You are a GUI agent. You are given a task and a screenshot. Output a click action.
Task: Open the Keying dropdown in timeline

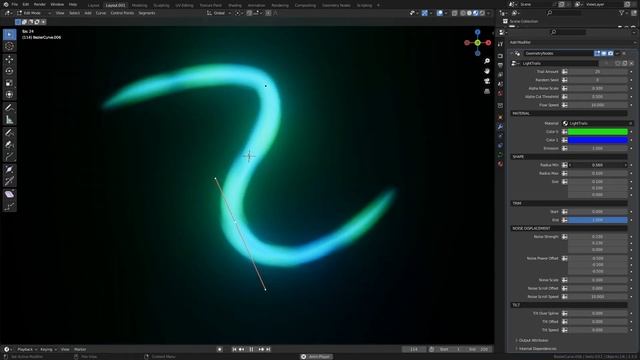[49, 349]
